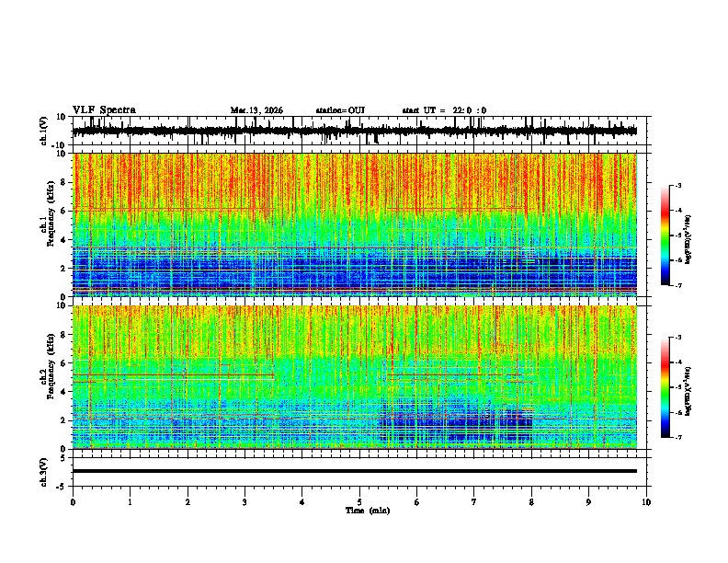Click the ch.3 flat black voltage trace
Image resolution: width=728 pixels, height=563 pixels.
[x=354, y=471]
